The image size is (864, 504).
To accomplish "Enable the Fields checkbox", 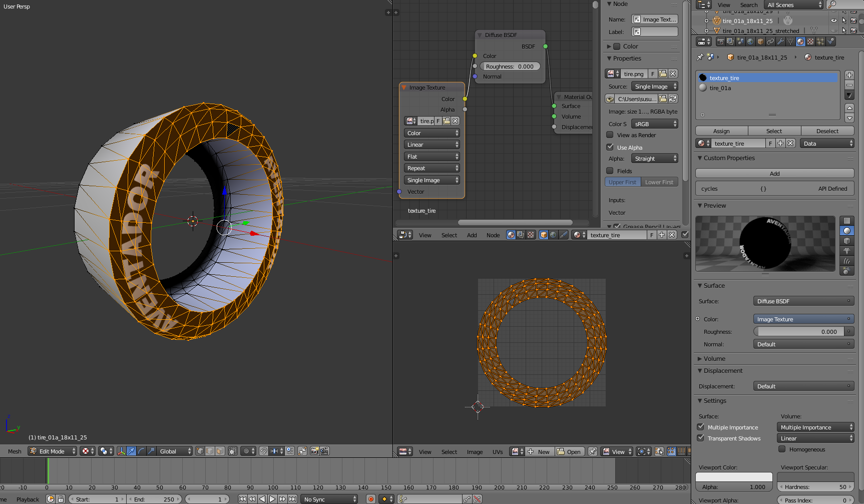I will tap(610, 171).
